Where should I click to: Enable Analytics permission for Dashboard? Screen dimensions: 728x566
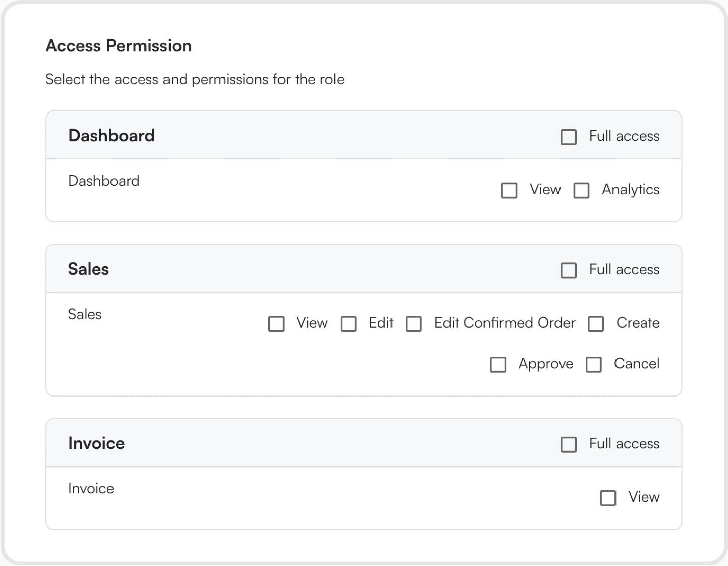point(581,190)
